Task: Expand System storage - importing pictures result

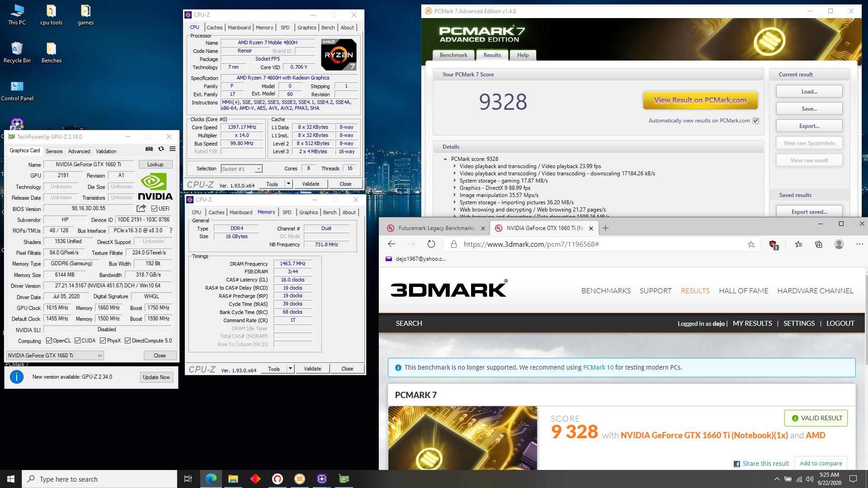Action: pos(455,202)
